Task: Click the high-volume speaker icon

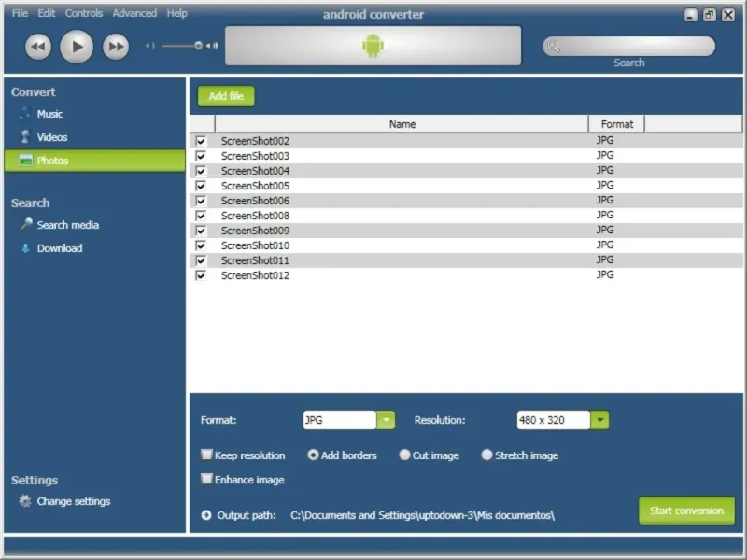Action: (x=213, y=46)
